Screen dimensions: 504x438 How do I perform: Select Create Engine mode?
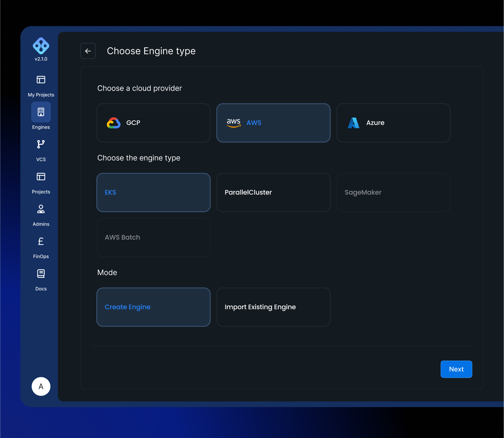point(153,307)
